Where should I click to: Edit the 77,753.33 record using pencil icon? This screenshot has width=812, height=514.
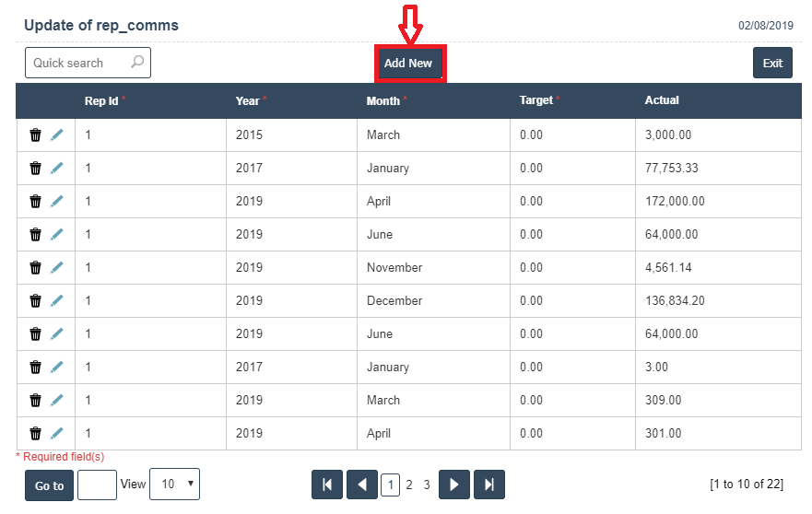[57, 169]
